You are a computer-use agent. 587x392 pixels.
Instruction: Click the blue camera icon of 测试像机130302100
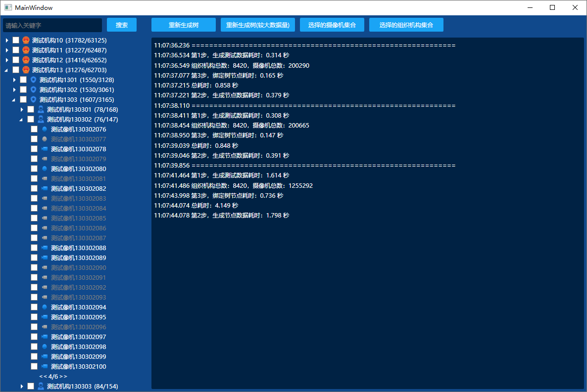click(x=45, y=366)
